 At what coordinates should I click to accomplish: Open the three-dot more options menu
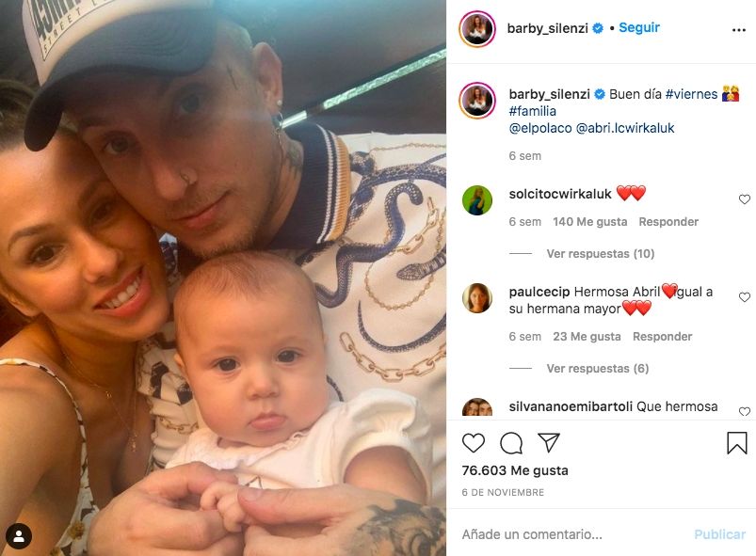[738, 30]
